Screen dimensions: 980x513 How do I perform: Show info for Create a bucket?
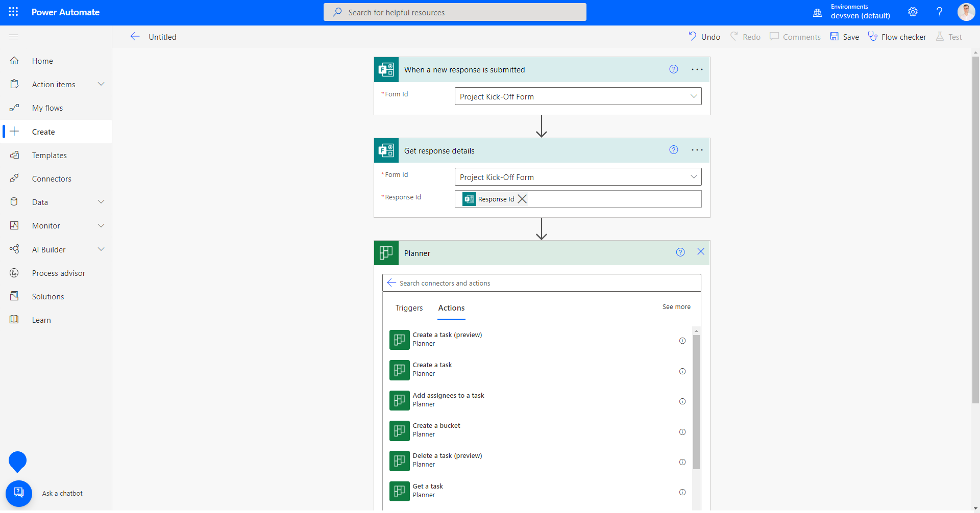[x=682, y=432]
